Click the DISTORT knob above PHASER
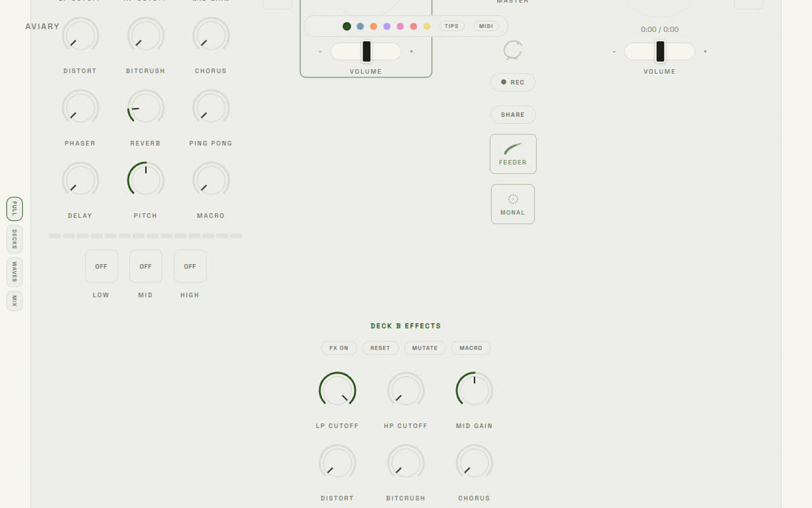This screenshot has width=812, height=508. (81, 35)
